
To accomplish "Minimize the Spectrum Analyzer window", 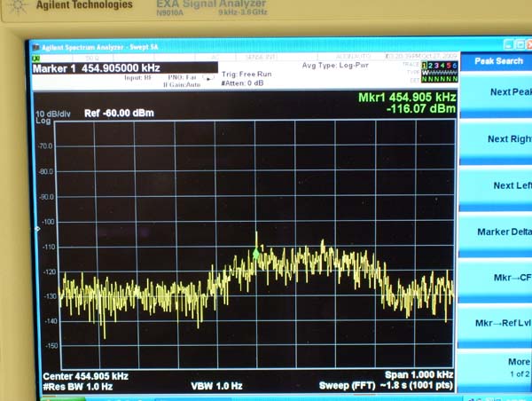I will point(508,44).
